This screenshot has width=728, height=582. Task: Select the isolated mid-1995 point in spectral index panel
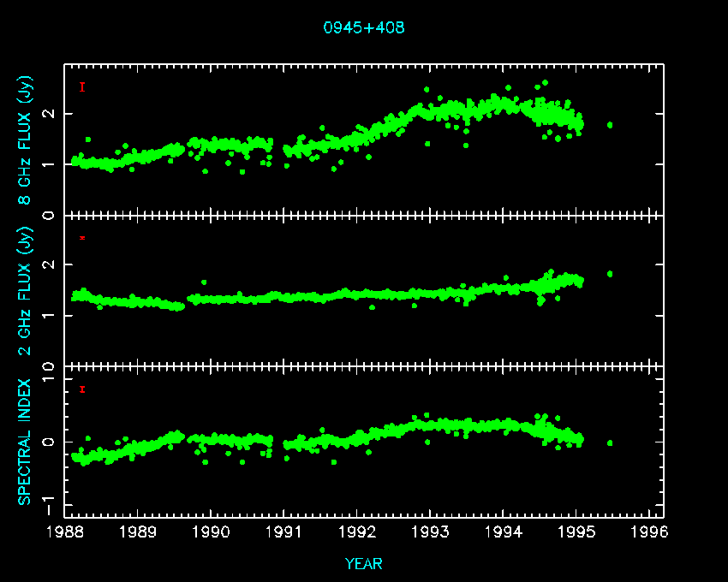coord(610,442)
